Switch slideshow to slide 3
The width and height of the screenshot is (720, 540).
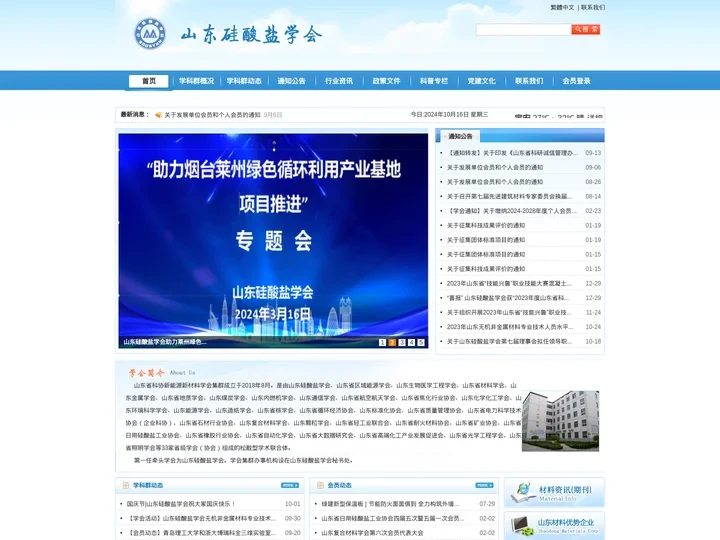click(x=402, y=342)
